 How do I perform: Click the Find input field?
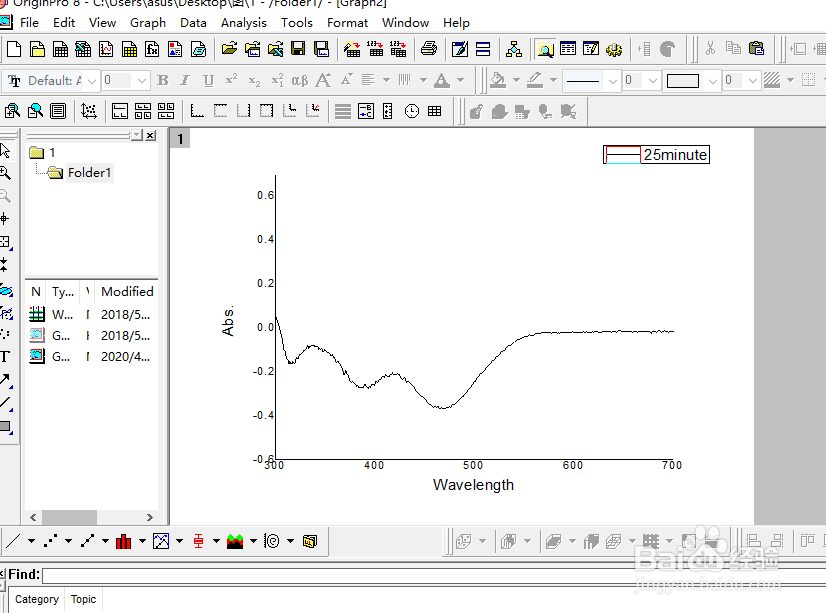433,575
